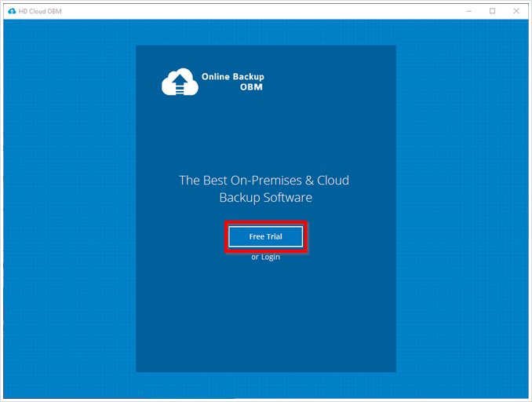Image resolution: width=532 pixels, height=402 pixels.
Task: Click the Free Trial button
Action: pos(266,236)
